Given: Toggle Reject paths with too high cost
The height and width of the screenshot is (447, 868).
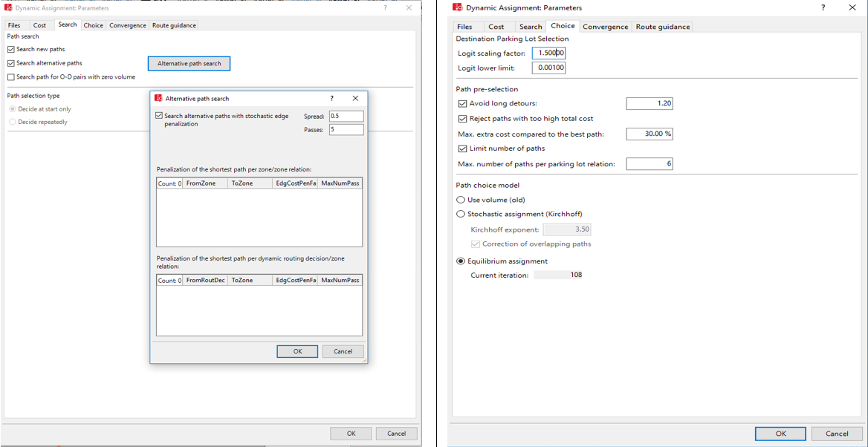Looking at the screenshot, I should 463,118.
